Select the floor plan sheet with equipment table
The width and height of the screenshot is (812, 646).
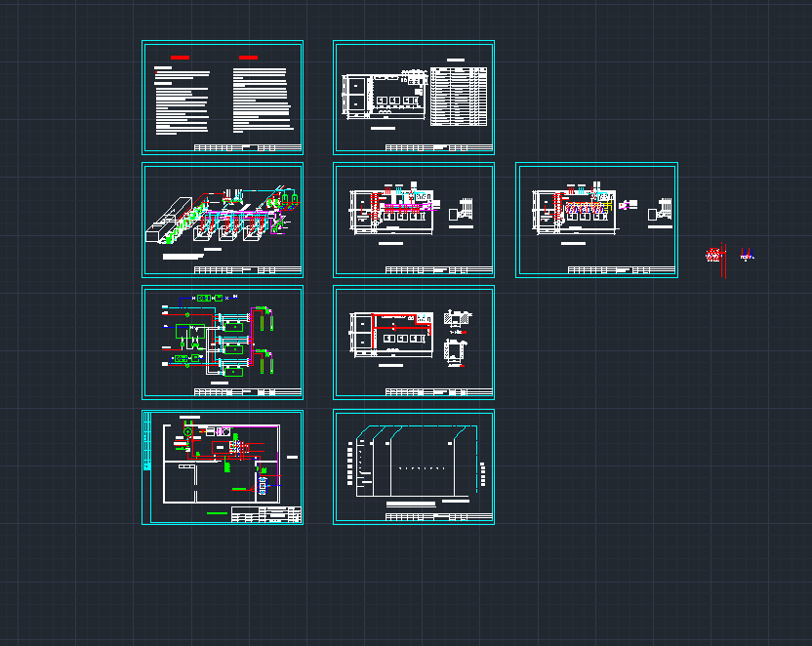point(414,98)
